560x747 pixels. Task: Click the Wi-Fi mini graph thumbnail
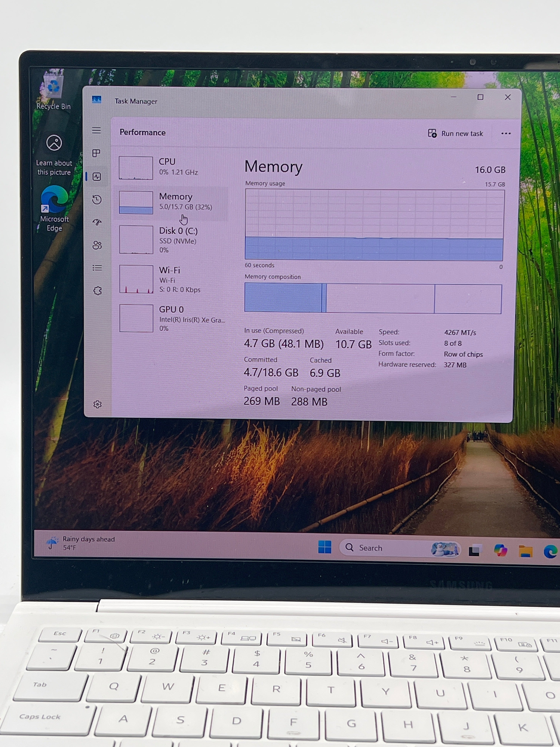[136, 279]
